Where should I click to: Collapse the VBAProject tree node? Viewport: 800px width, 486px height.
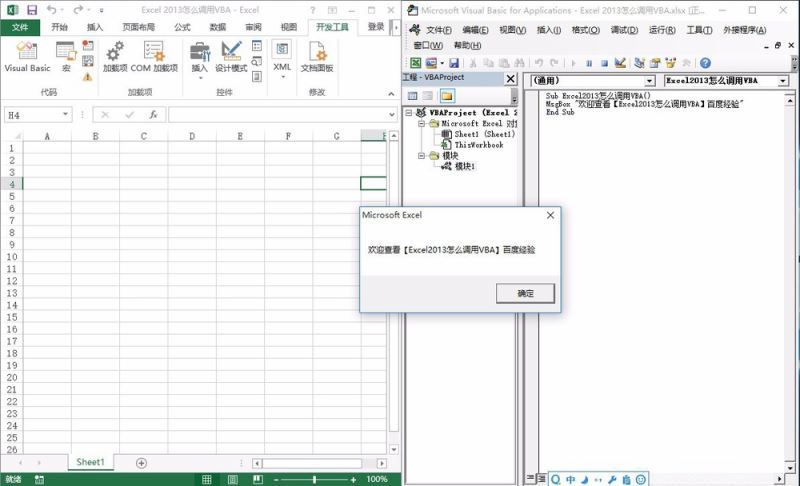[x=409, y=113]
